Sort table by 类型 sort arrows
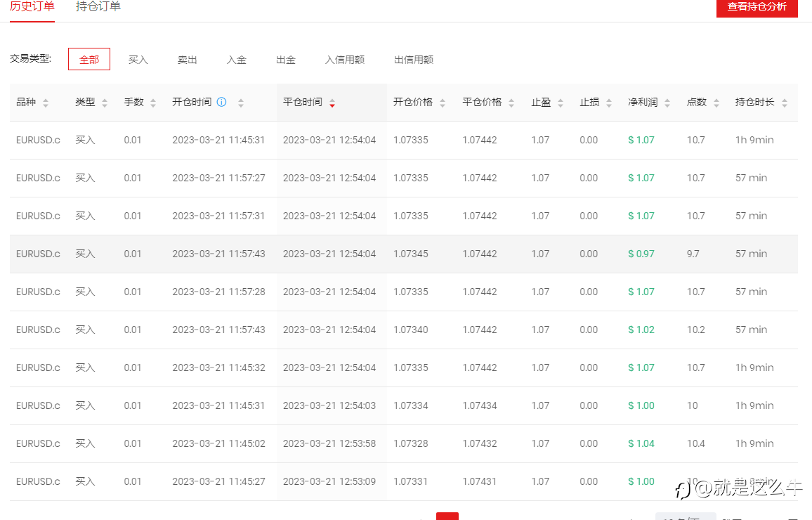 (105, 103)
